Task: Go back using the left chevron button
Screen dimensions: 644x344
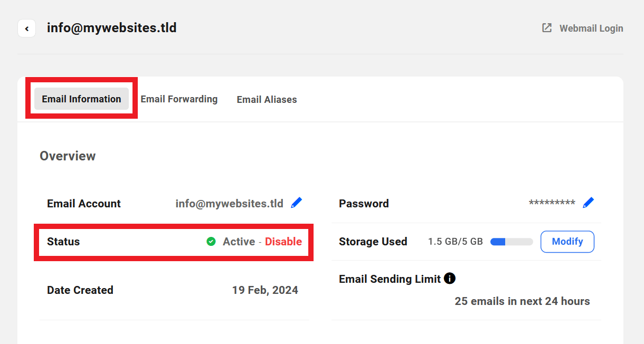Action: point(26,28)
